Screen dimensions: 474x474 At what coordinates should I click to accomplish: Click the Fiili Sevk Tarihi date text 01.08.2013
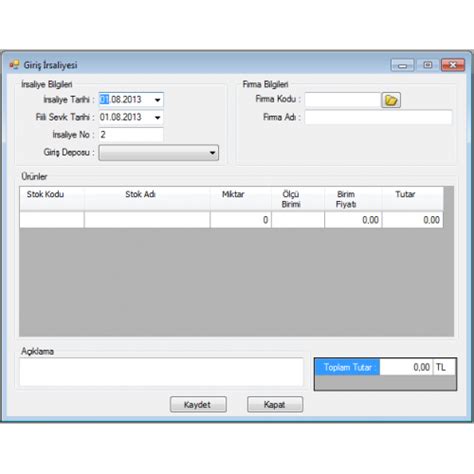point(121,117)
